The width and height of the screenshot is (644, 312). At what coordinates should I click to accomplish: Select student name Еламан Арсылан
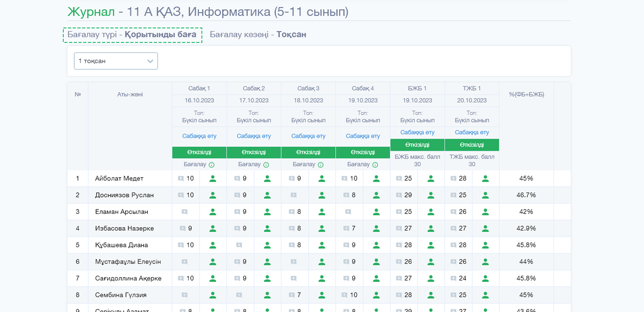point(121,212)
